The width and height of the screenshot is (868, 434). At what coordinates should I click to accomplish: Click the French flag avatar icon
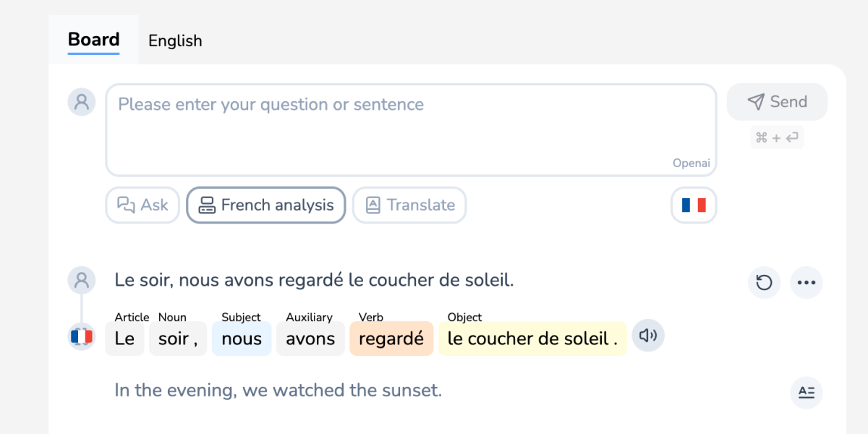82,336
